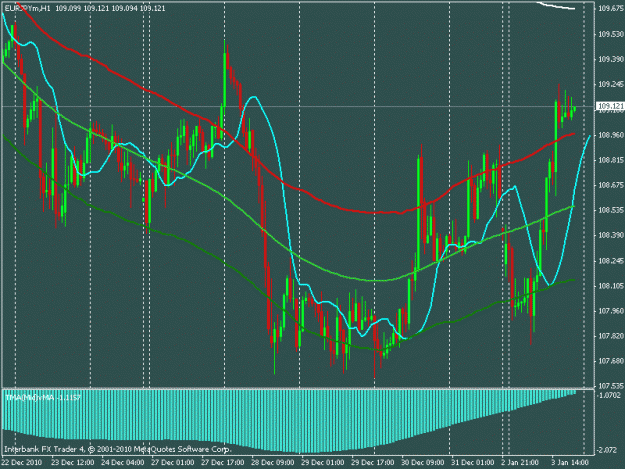Click the 31 Dec 01:00 time label

(x=473, y=463)
